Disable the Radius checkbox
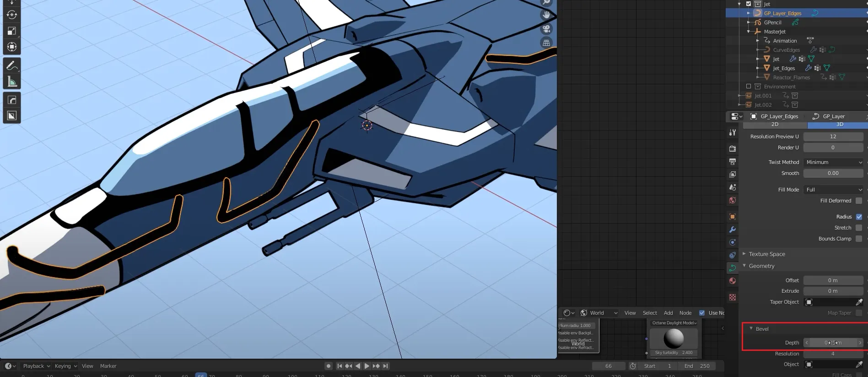This screenshot has height=377, width=868. (859, 217)
